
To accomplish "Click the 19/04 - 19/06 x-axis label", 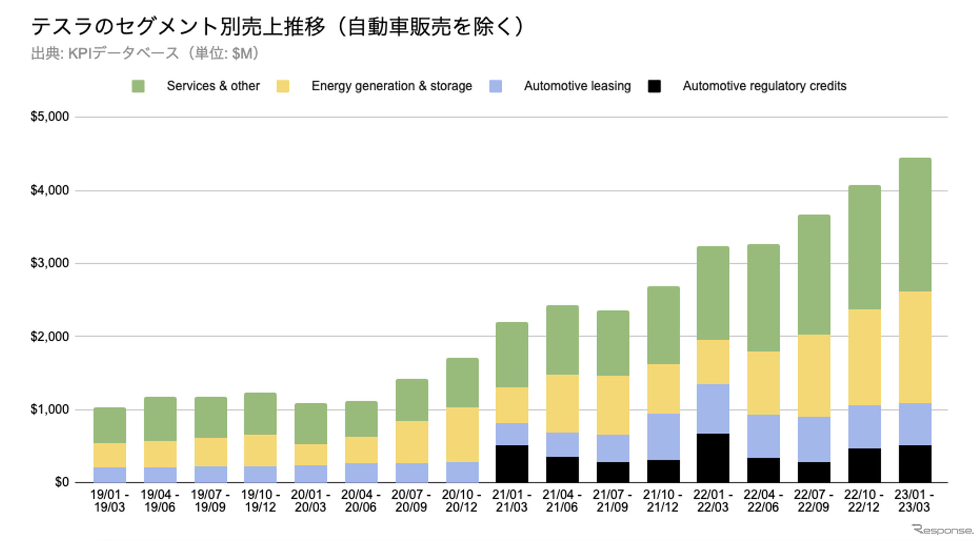I will pyautogui.click(x=160, y=501).
